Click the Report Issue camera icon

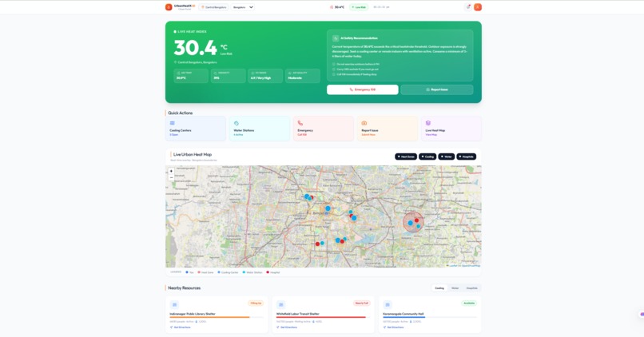364,123
